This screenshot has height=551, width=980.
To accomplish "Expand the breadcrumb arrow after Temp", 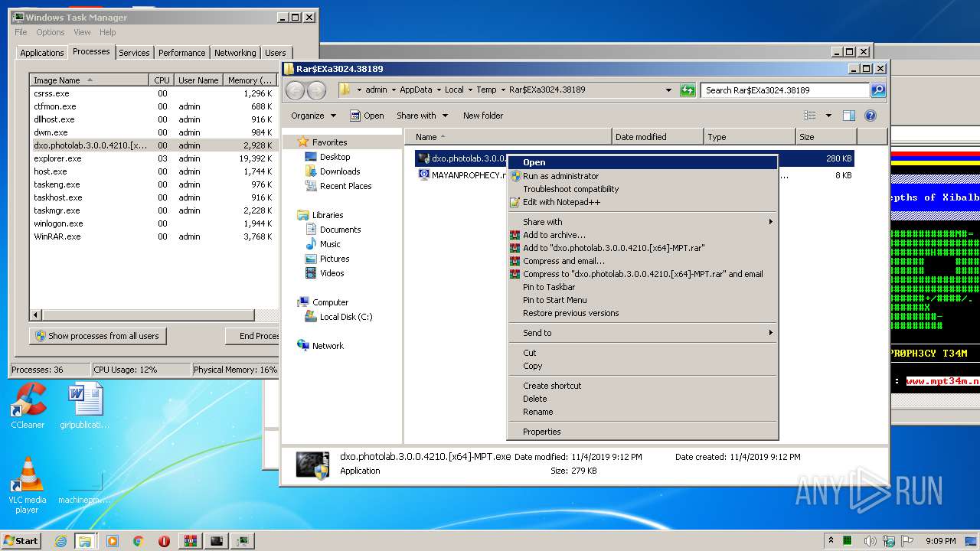I will [x=503, y=90].
